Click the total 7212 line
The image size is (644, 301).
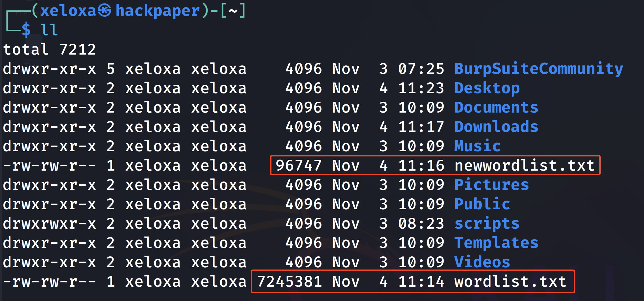pyautogui.click(x=49, y=49)
